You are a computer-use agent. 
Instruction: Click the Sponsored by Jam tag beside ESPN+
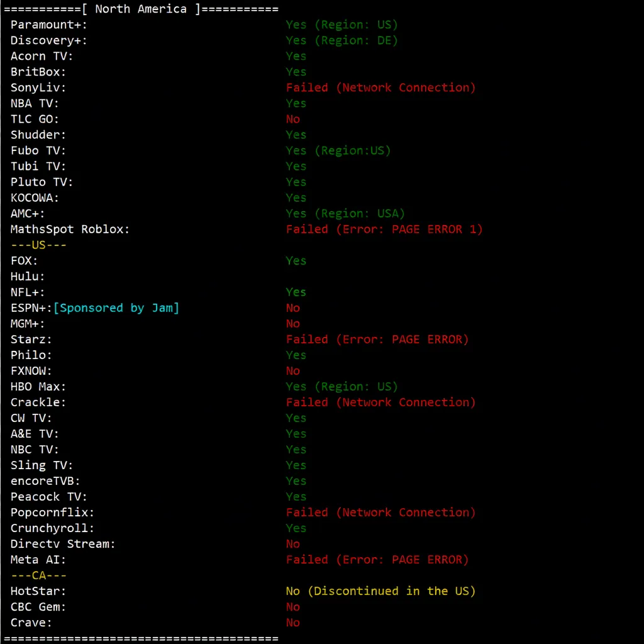click(115, 308)
